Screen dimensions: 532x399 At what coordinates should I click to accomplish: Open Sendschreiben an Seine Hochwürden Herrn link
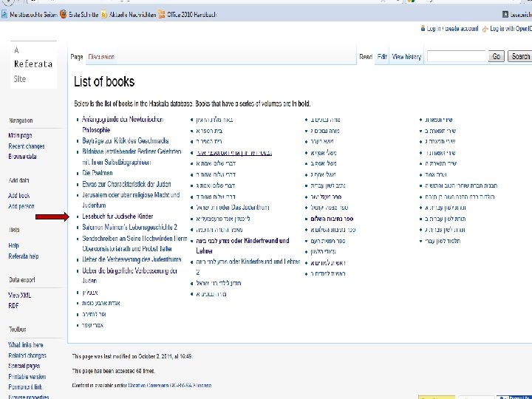134,244
